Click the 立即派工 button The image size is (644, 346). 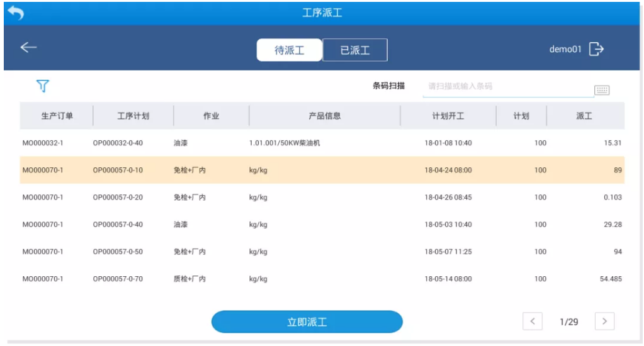coord(307,322)
